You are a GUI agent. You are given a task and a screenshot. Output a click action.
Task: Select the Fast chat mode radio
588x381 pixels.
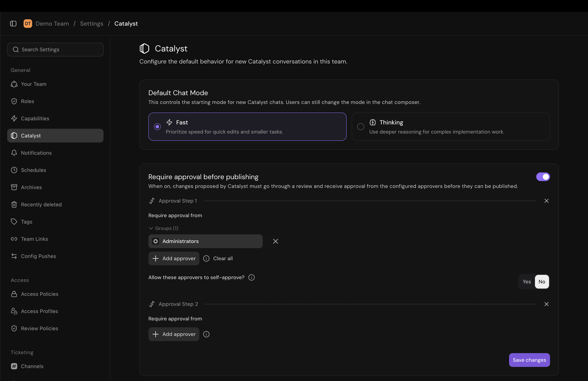(157, 127)
